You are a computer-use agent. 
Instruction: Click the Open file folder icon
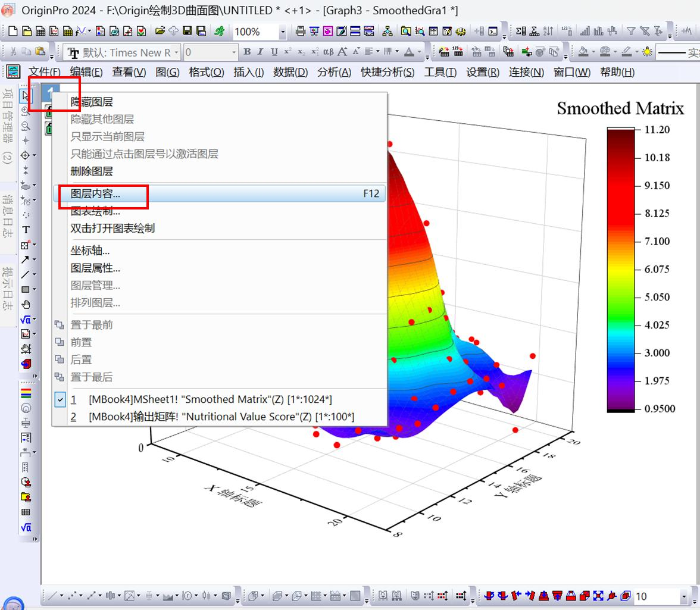pos(160,31)
